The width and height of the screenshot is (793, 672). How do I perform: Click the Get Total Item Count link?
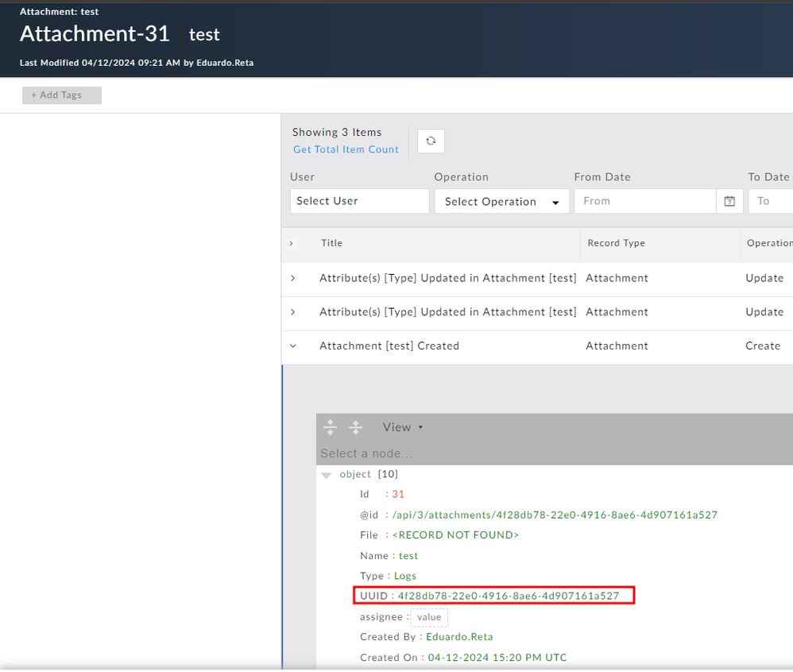[x=346, y=149]
